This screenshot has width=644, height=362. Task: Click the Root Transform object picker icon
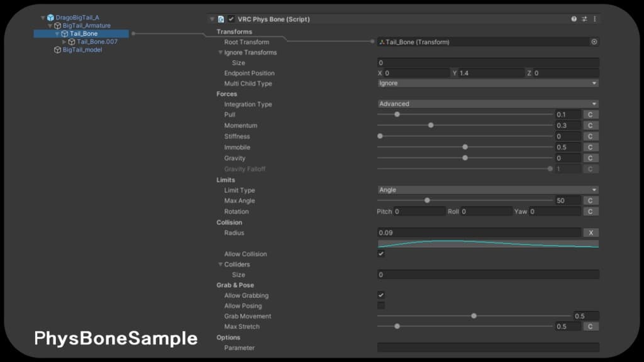pyautogui.click(x=594, y=42)
